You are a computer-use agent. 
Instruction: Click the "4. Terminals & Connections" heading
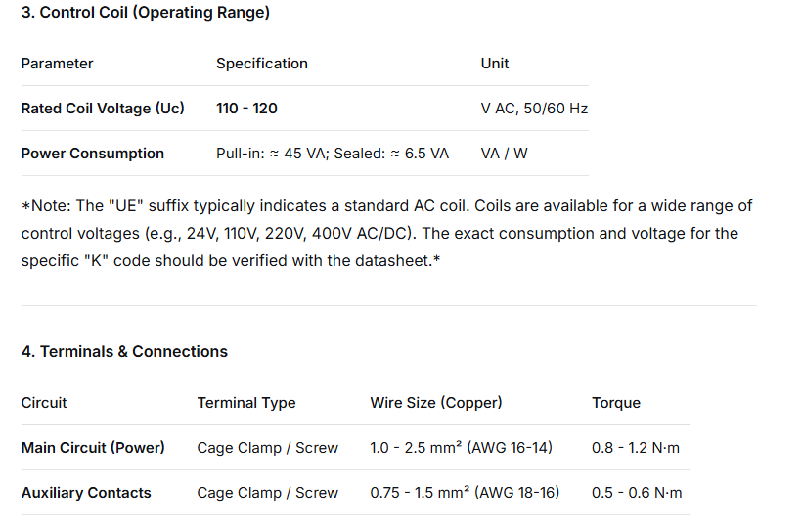(124, 351)
